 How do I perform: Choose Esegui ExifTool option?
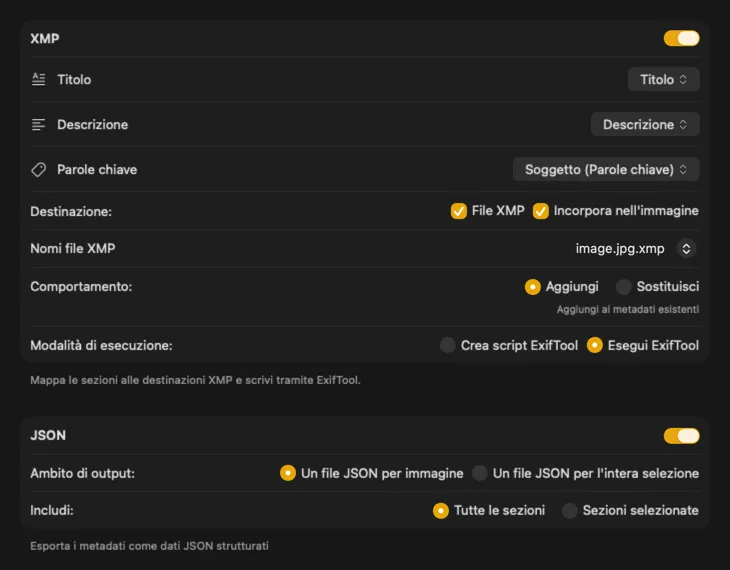tap(595, 346)
